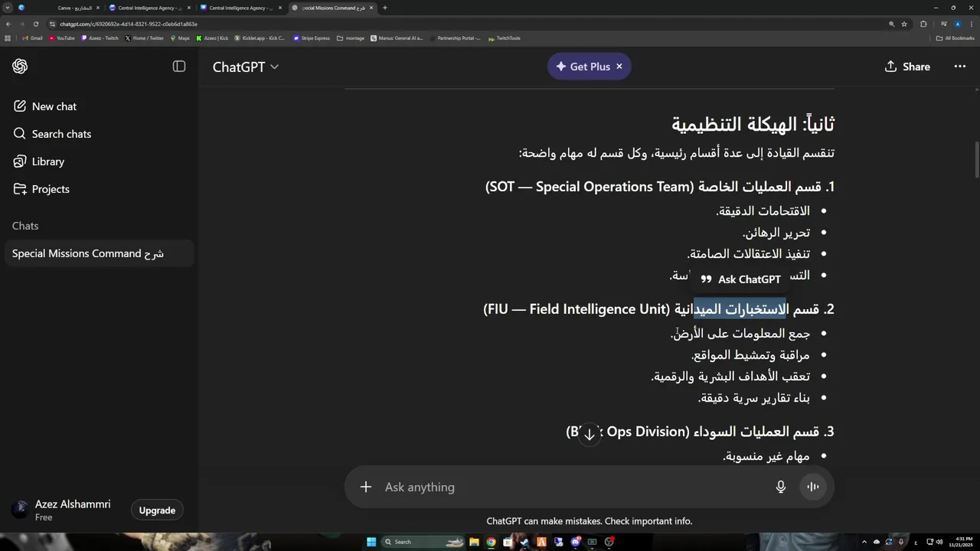The height and width of the screenshot is (551, 980).
Task: Open Chrome from the taskbar
Action: pyautogui.click(x=491, y=542)
